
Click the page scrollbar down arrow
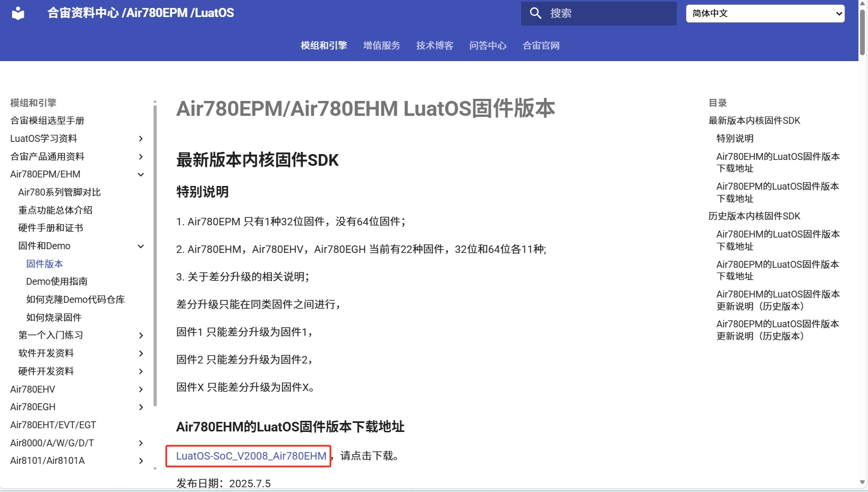click(x=863, y=482)
